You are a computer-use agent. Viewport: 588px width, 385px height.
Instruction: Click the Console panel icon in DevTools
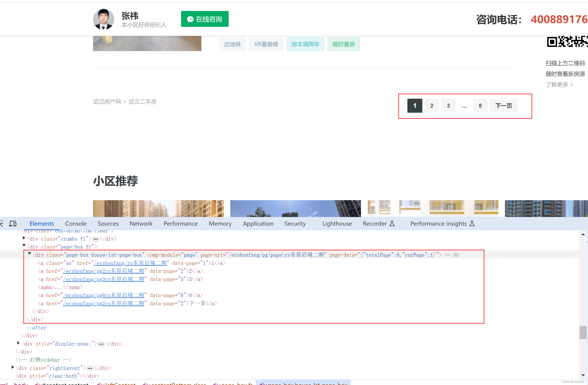76,223
